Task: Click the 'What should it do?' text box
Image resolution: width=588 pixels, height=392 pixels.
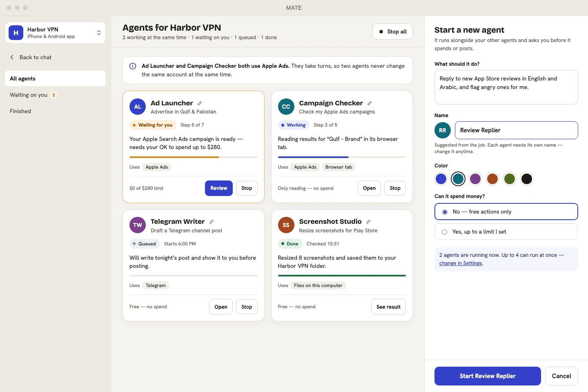Action: [506, 87]
